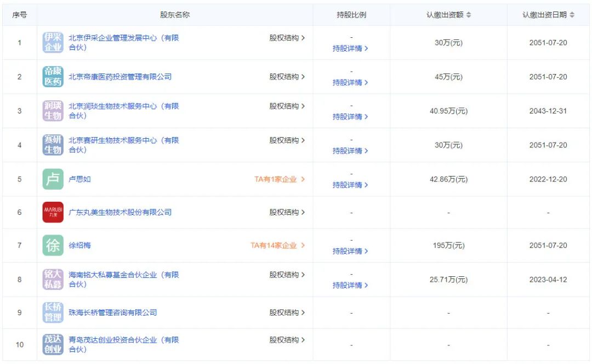592x364 pixels.
Task: Click the 赛研生物 shareholder logo icon
Action: [x=53, y=145]
